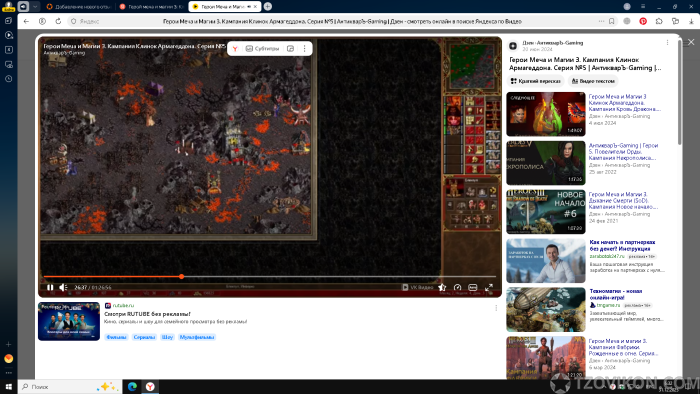Click the Видео текстом button

(593, 81)
